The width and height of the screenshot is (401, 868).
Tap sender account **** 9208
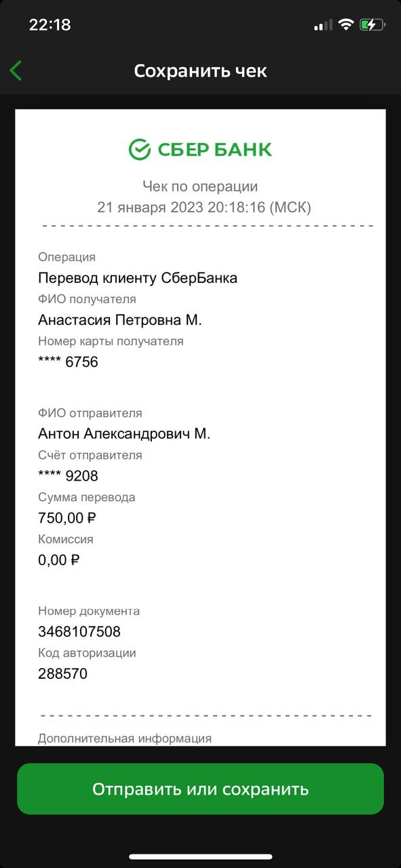click(68, 476)
